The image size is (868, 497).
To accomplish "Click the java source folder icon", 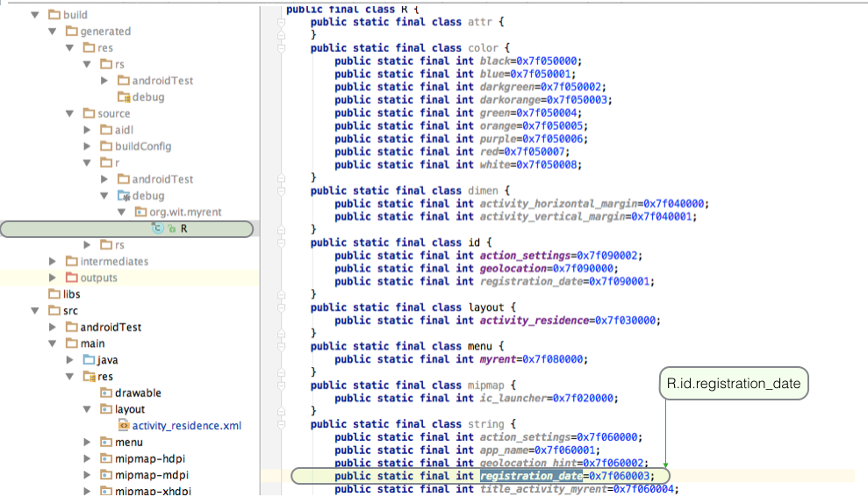I will (89, 360).
